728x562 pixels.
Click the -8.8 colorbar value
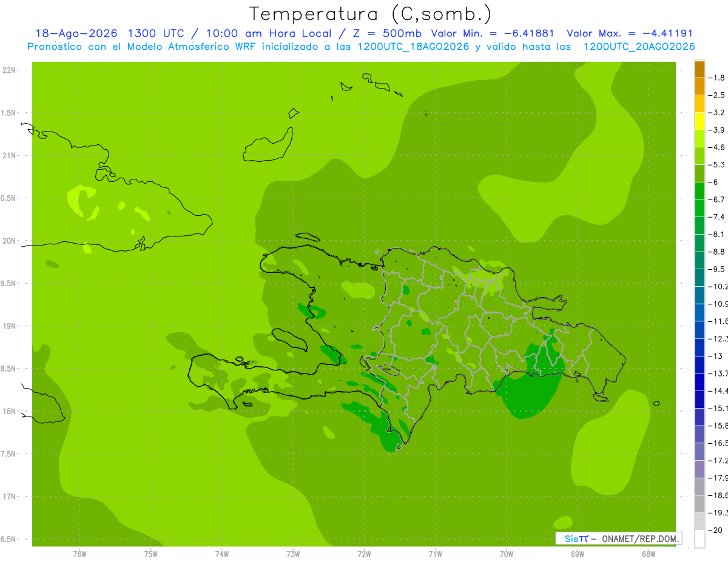coord(717,252)
